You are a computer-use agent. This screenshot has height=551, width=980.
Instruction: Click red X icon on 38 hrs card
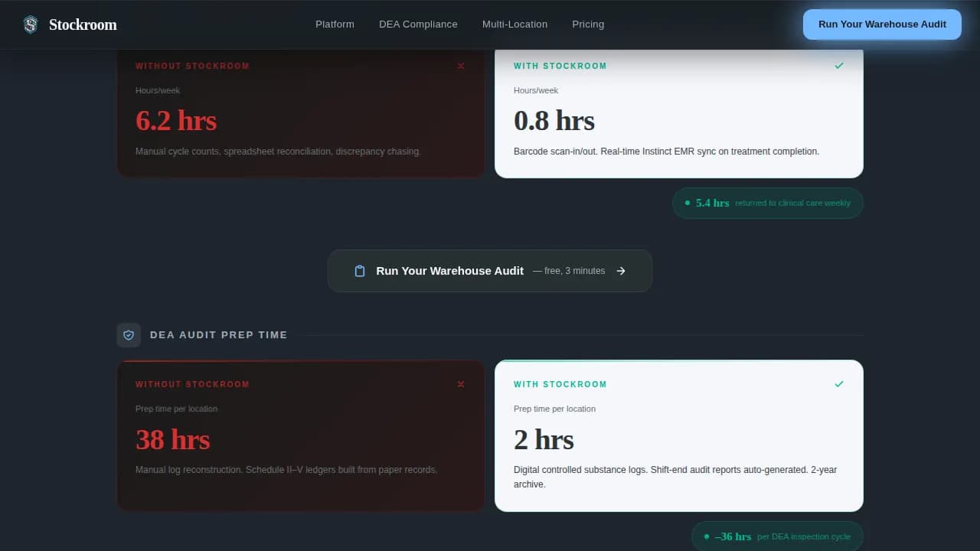(461, 384)
